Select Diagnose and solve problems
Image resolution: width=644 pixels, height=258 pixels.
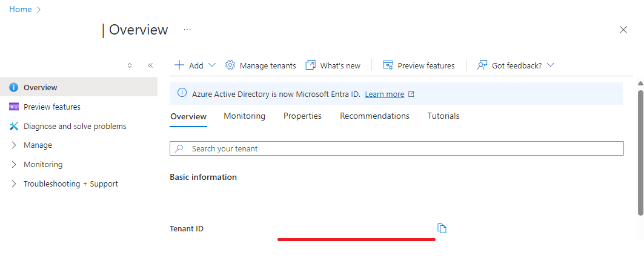point(75,126)
